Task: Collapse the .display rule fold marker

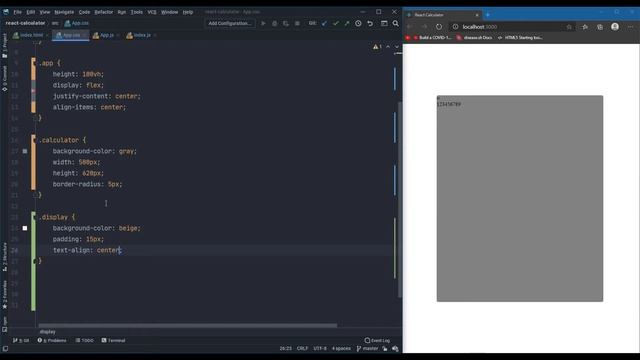Action: (x=34, y=217)
